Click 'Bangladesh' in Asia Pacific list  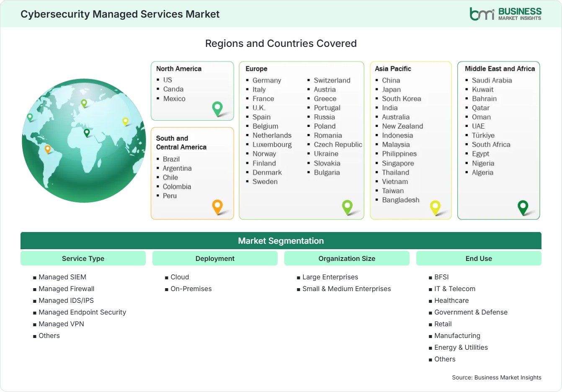coord(401,200)
